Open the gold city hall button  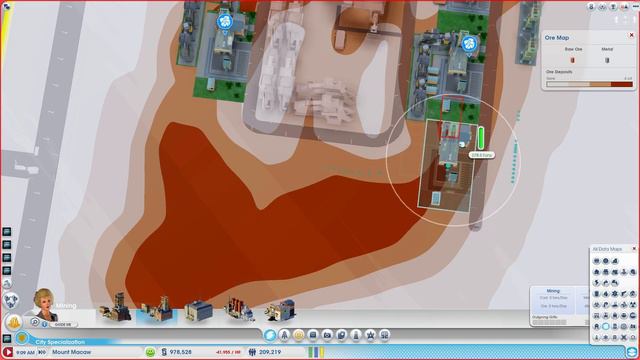click(x=14, y=322)
